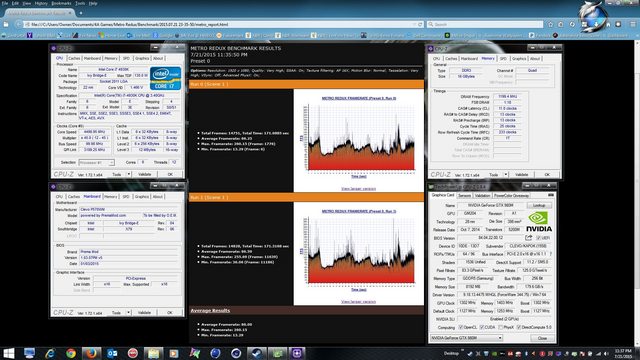Open Outlook from the taskbar
640x360 pixels.
coord(112,353)
